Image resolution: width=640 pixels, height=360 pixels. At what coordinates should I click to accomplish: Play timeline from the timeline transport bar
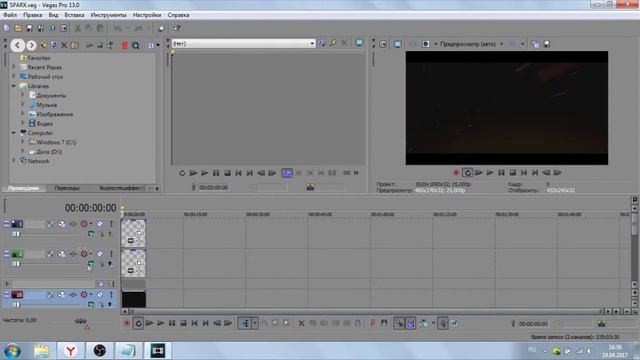point(161,323)
